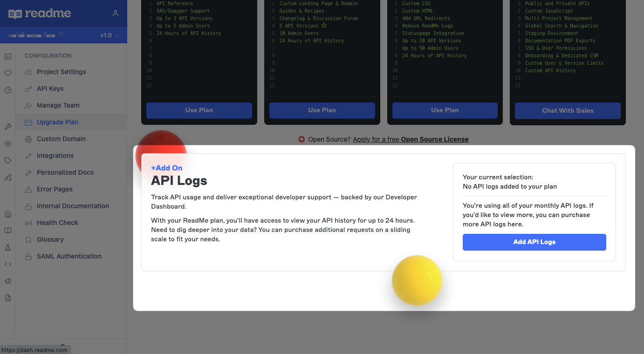
Task: Click the heart badge before Open Source
Action: (301, 139)
